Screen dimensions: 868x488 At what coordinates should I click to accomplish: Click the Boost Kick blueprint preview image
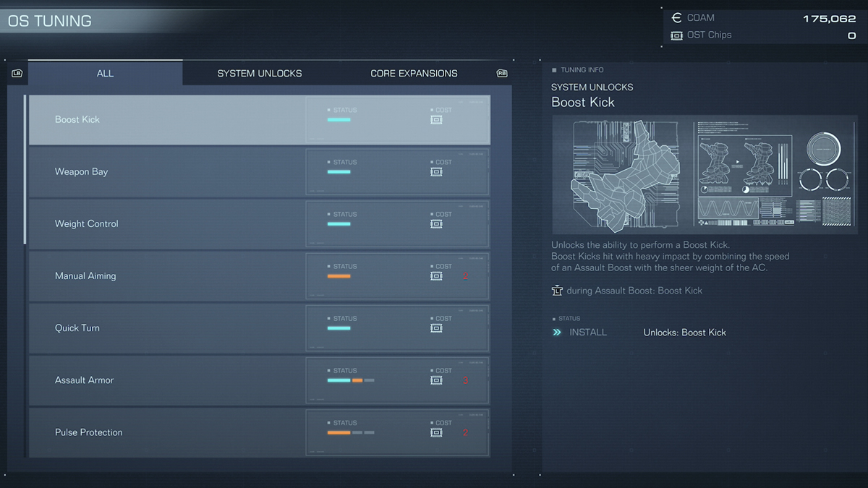coord(704,174)
